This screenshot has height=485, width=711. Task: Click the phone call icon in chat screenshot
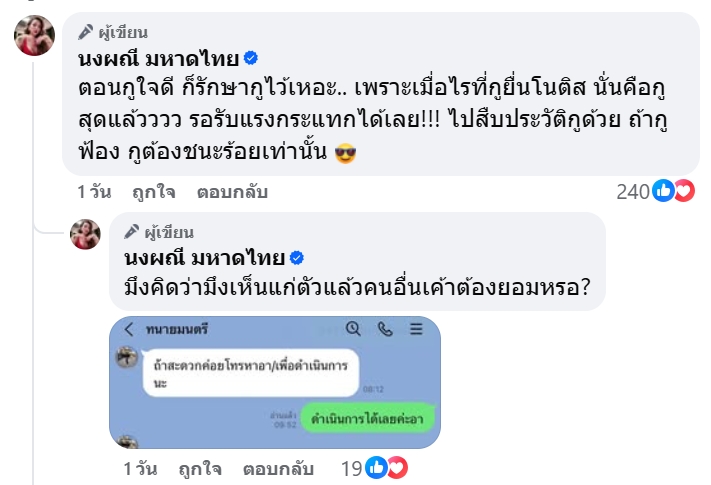tap(385, 328)
